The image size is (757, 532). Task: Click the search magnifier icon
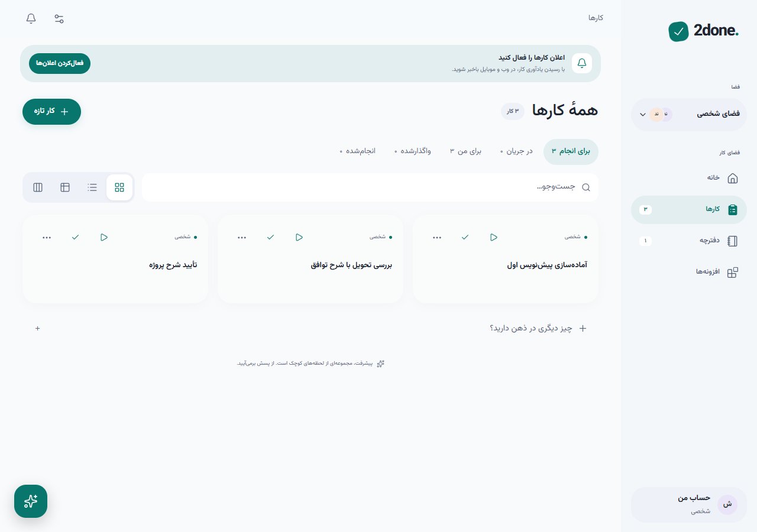586,187
